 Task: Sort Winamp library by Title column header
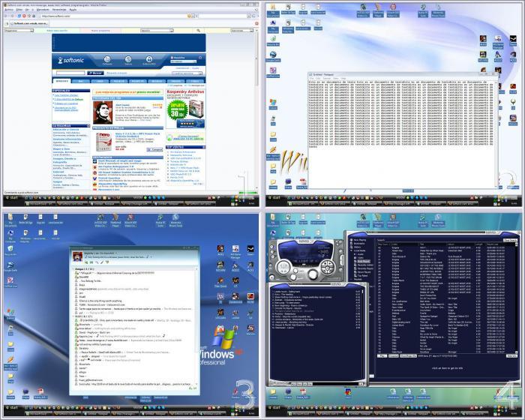432,244
